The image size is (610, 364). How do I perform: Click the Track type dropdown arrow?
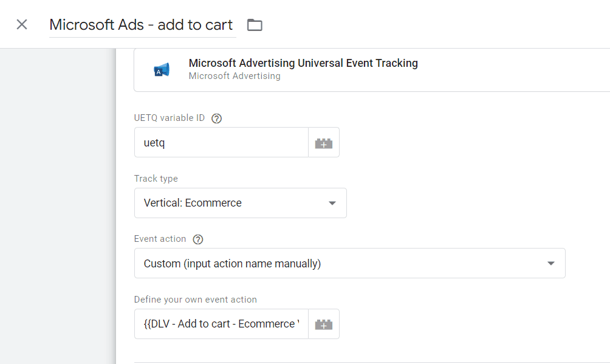[x=332, y=202]
